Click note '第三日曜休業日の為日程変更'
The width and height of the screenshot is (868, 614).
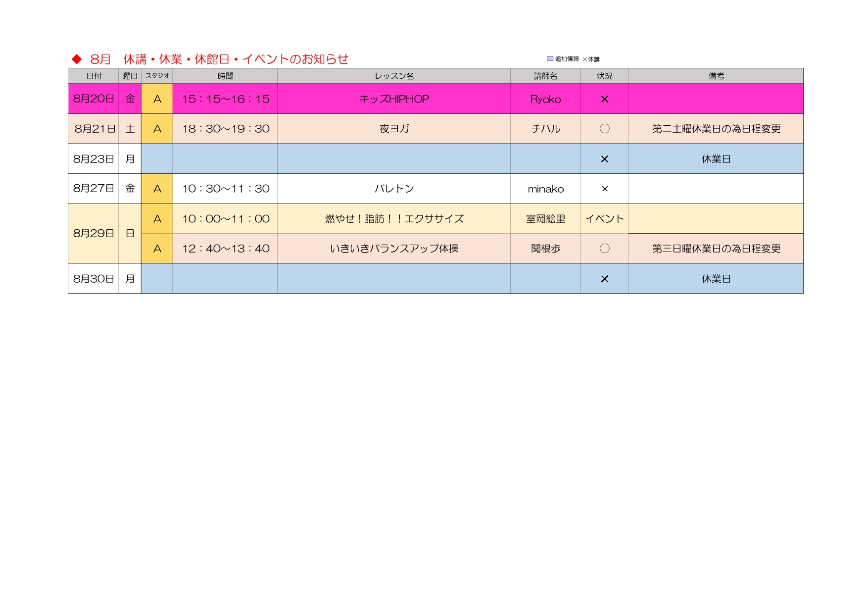pos(716,249)
